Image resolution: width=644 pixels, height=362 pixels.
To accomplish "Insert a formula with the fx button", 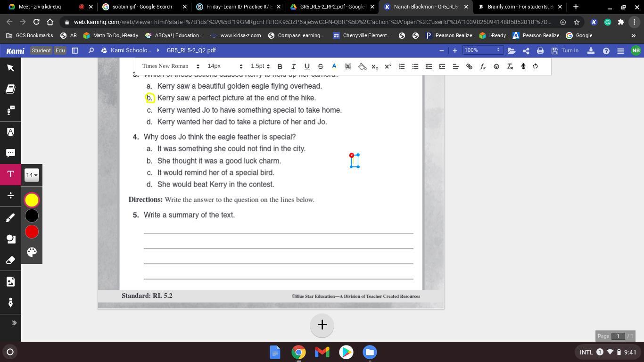I will point(483,66).
